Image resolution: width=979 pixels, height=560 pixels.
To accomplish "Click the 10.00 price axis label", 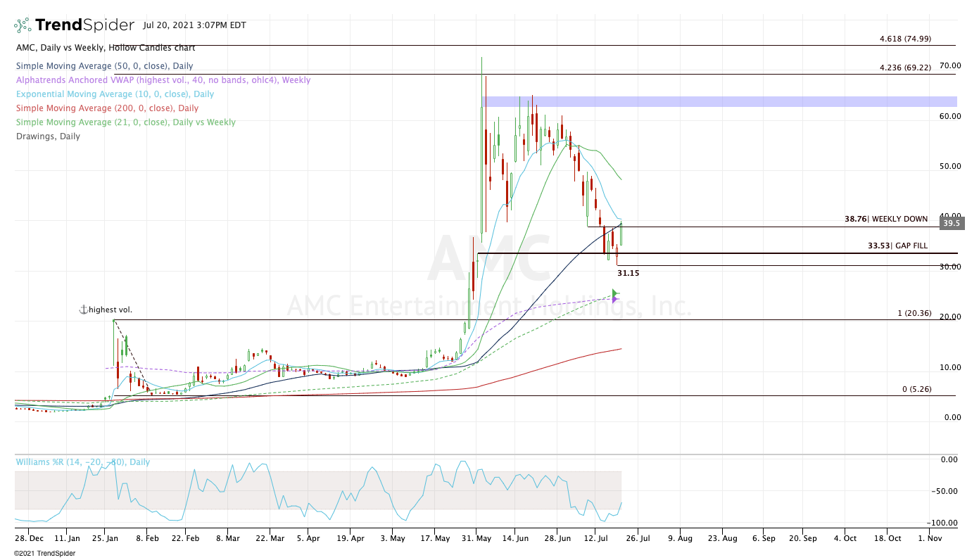I will point(951,367).
